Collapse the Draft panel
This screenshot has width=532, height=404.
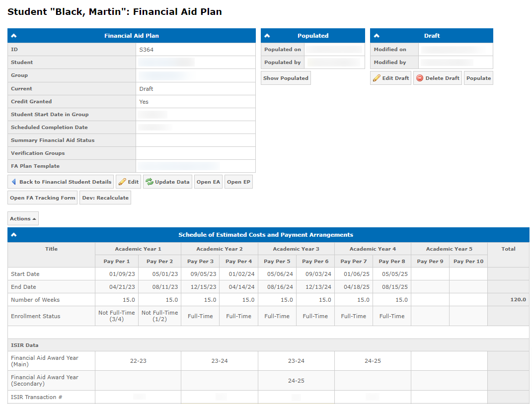[377, 36]
